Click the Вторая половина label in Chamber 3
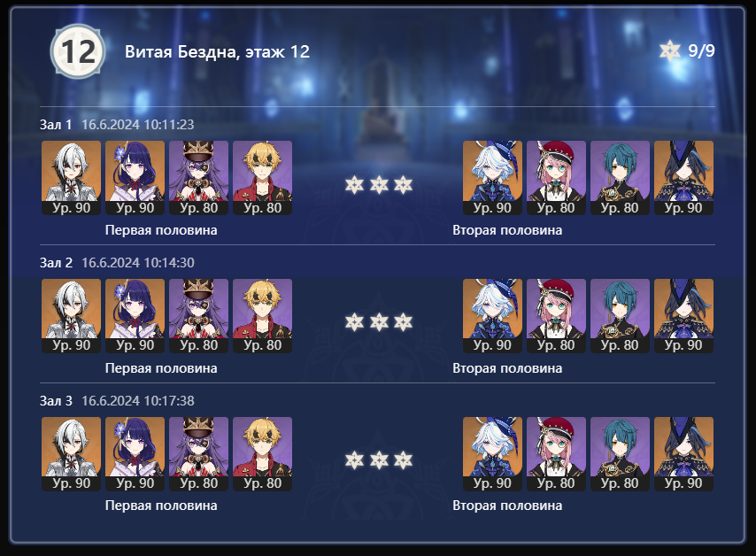756x556 pixels. tap(507, 506)
